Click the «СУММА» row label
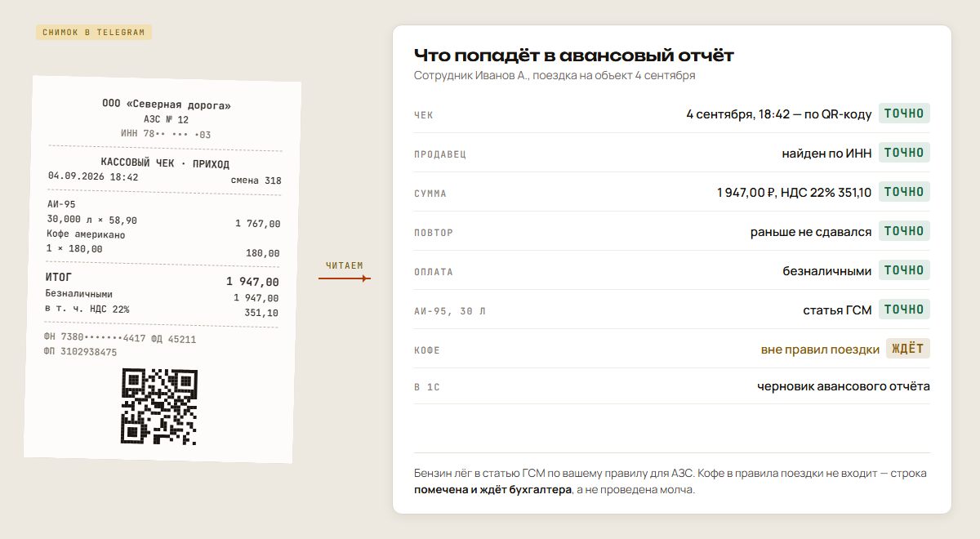Image resolution: width=980 pixels, height=539 pixels. pyautogui.click(x=430, y=194)
